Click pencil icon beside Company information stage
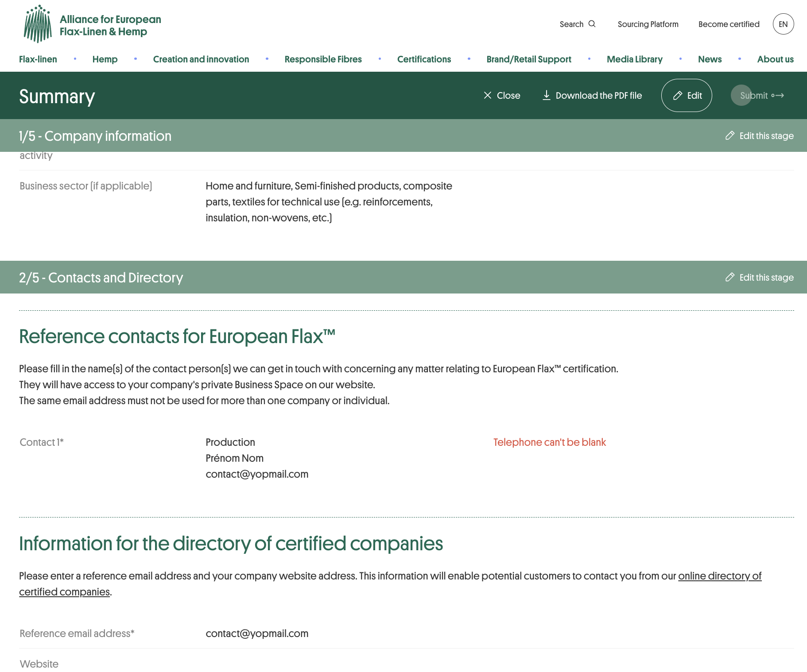Viewport: 807px width, 672px height. [730, 136]
